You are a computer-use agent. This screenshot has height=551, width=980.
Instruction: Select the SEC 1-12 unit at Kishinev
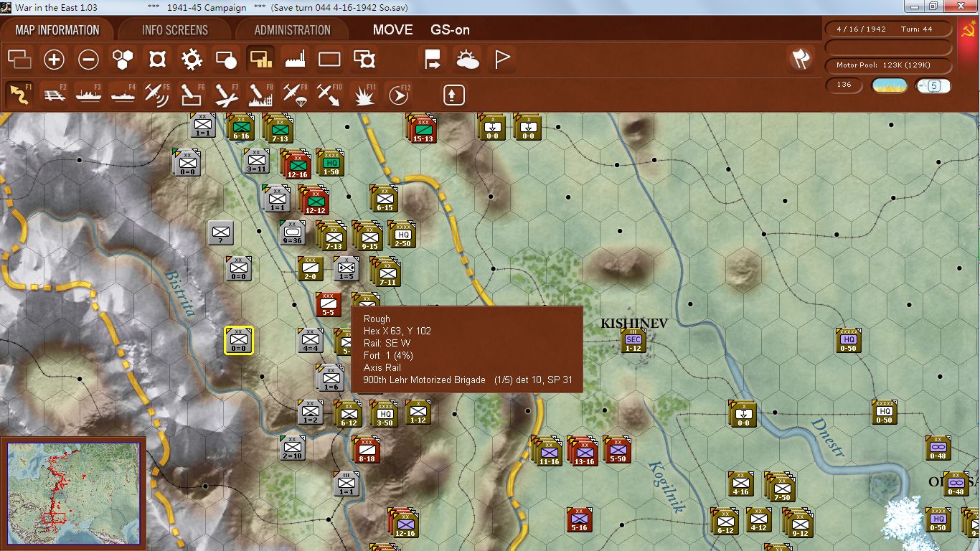tap(633, 341)
